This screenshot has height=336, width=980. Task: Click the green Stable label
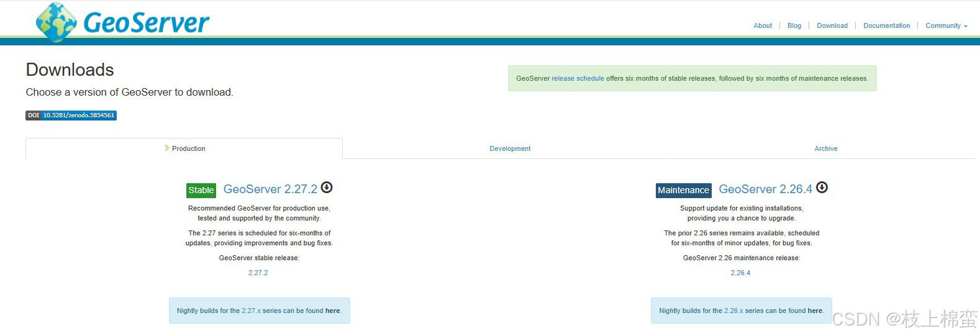click(201, 191)
